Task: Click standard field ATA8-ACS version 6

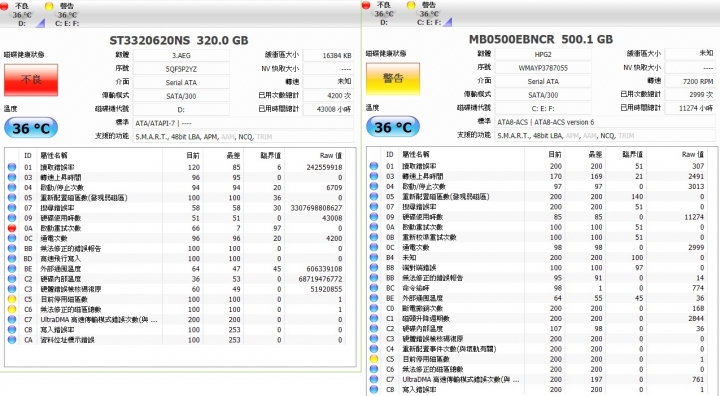Action: click(x=605, y=122)
